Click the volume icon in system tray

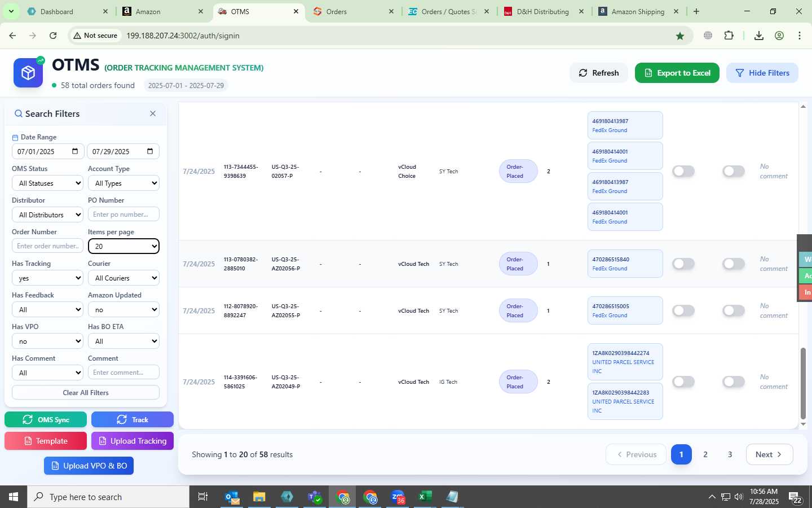739,497
